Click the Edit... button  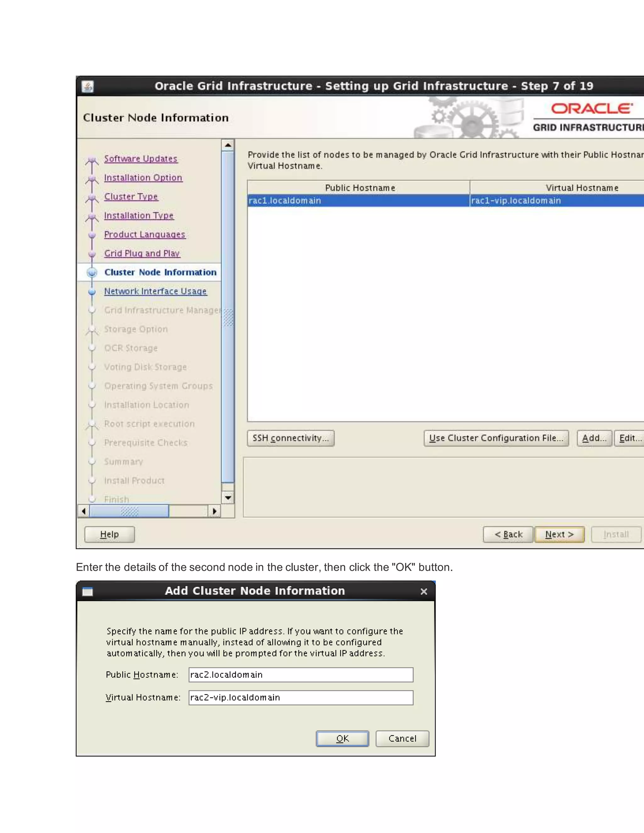coord(630,438)
